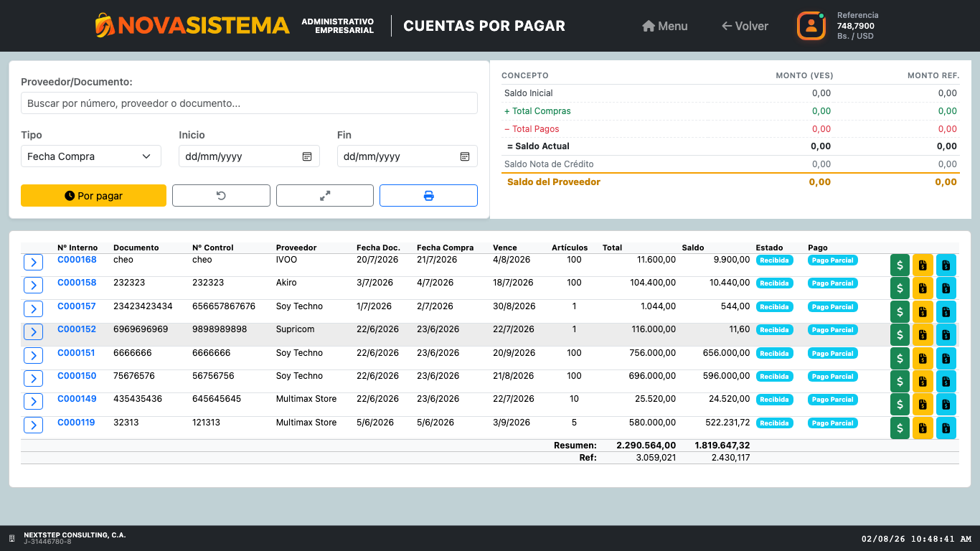Viewport: 980px width, 551px height.
Task: Click green dollar payment icon for C000119
Action: (900, 428)
